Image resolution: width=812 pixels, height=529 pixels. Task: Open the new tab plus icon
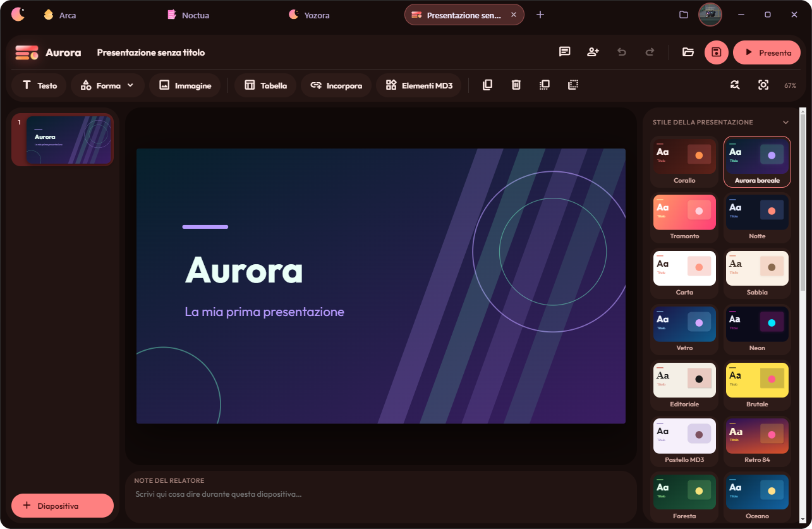(x=540, y=15)
